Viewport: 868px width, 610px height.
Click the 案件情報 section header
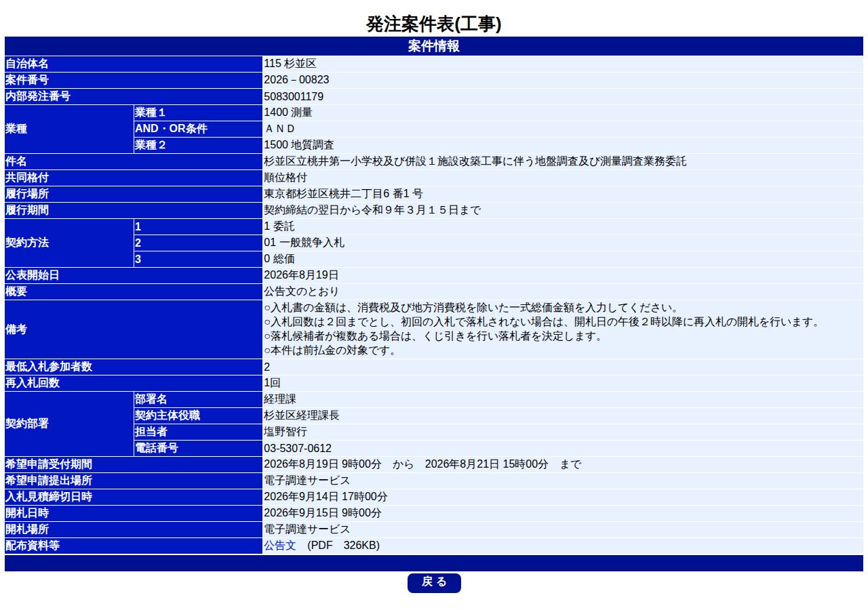pyautogui.click(x=434, y=46)
